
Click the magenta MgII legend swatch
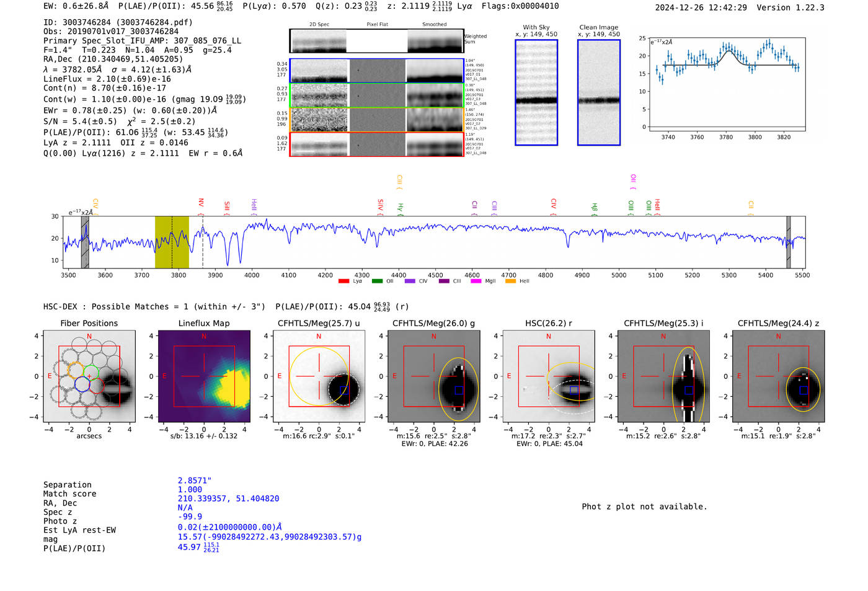coord(476,281)
